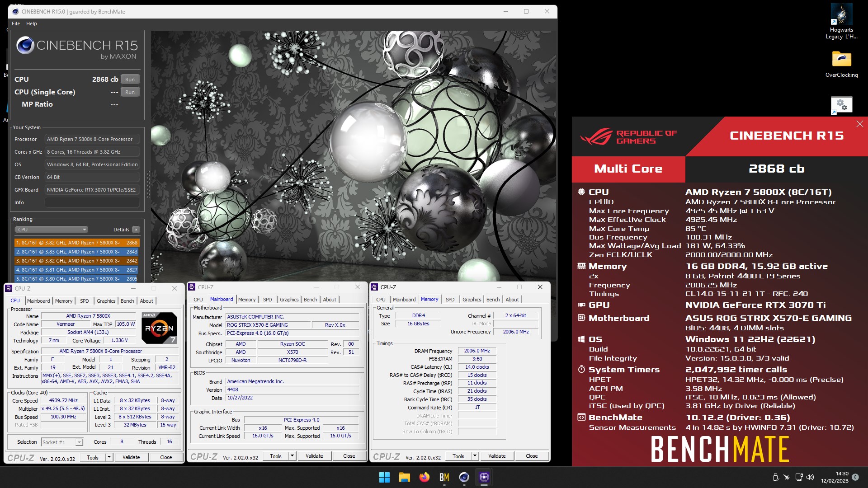Close the BenchMate result overlay
This screenshot has width=868, height=488.
859,124
